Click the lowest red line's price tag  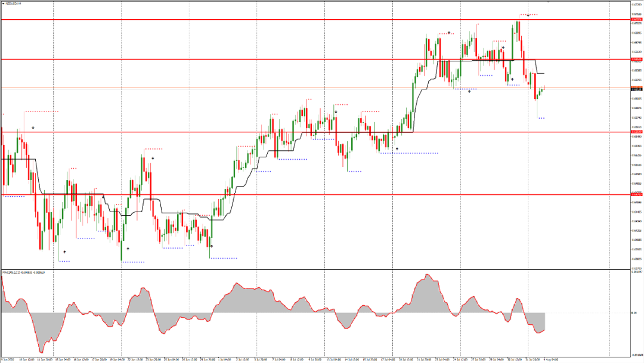pyautogui.click(x=636, y=194)
